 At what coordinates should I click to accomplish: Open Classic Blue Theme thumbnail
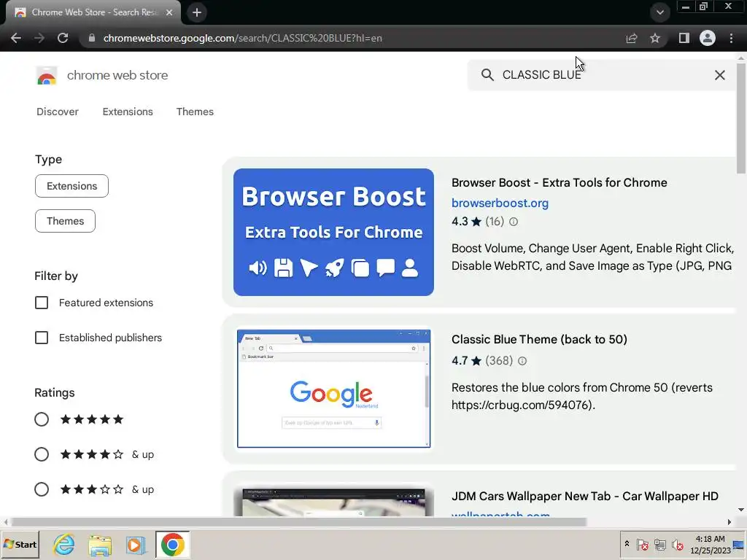tap(333, 388)
